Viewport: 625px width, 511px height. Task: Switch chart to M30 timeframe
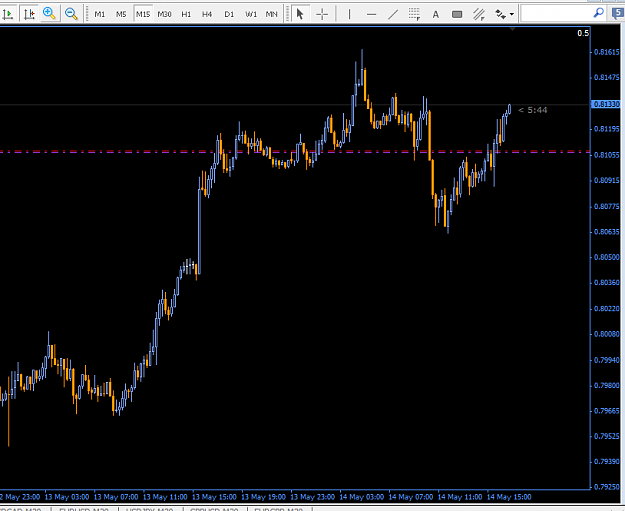[x=164, y=14]
